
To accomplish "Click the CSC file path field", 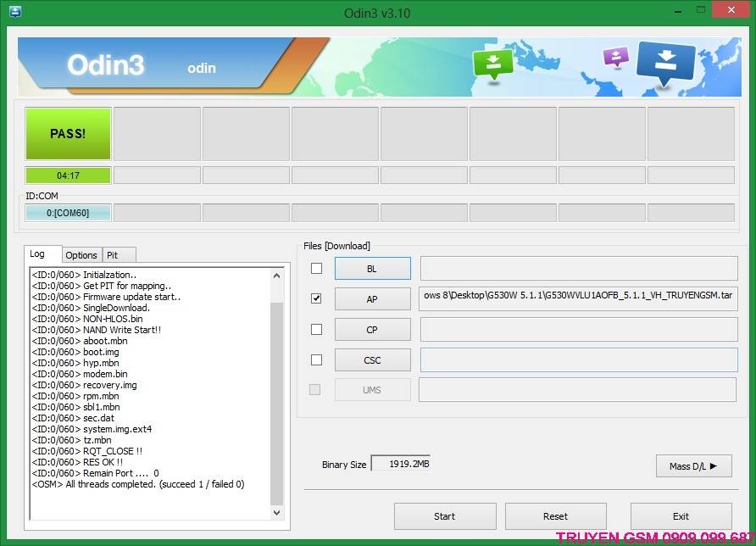I will (x=579, y=359).
